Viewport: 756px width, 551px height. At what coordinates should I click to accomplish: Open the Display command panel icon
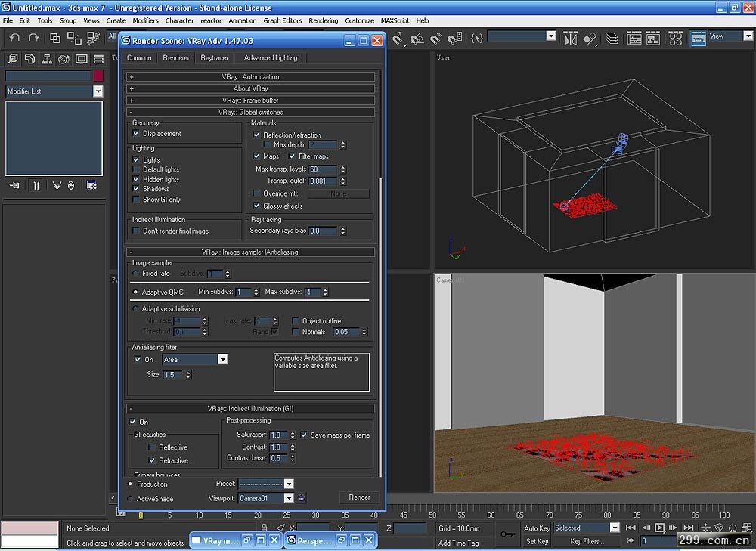pos(81,59)
